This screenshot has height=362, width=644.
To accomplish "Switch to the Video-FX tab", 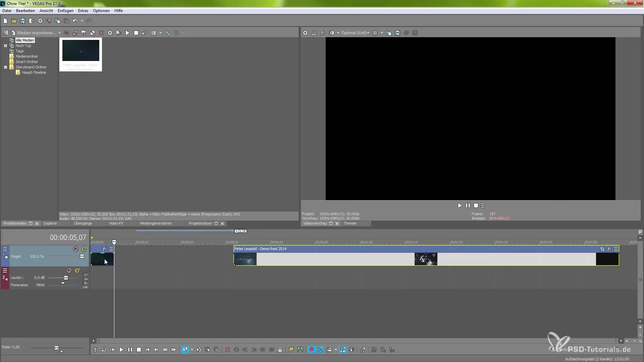I will point(116,223).
